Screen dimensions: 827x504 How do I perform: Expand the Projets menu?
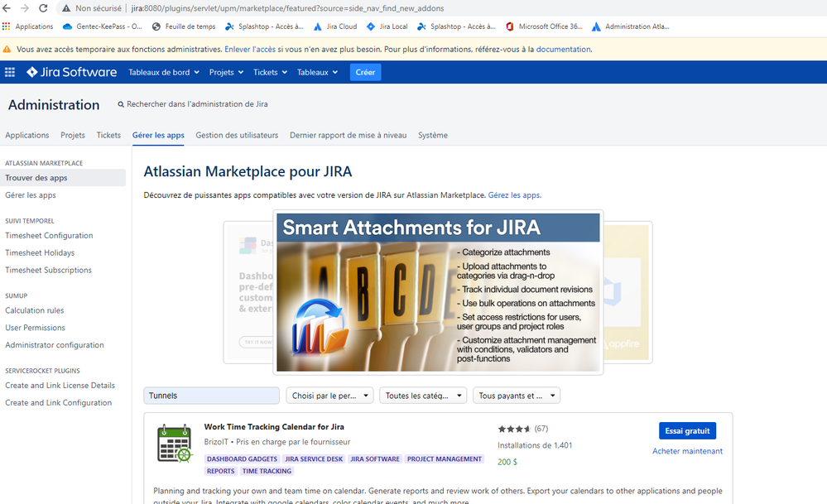226,72
